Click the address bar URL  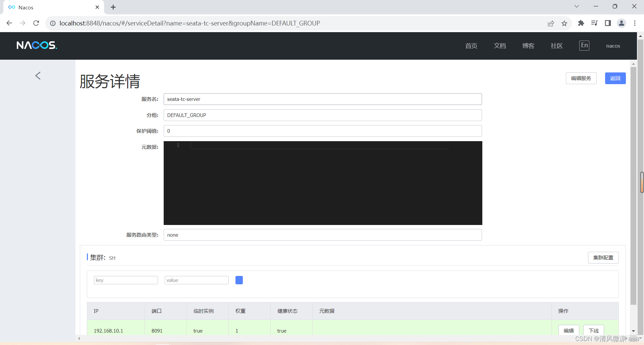(190, 23)
